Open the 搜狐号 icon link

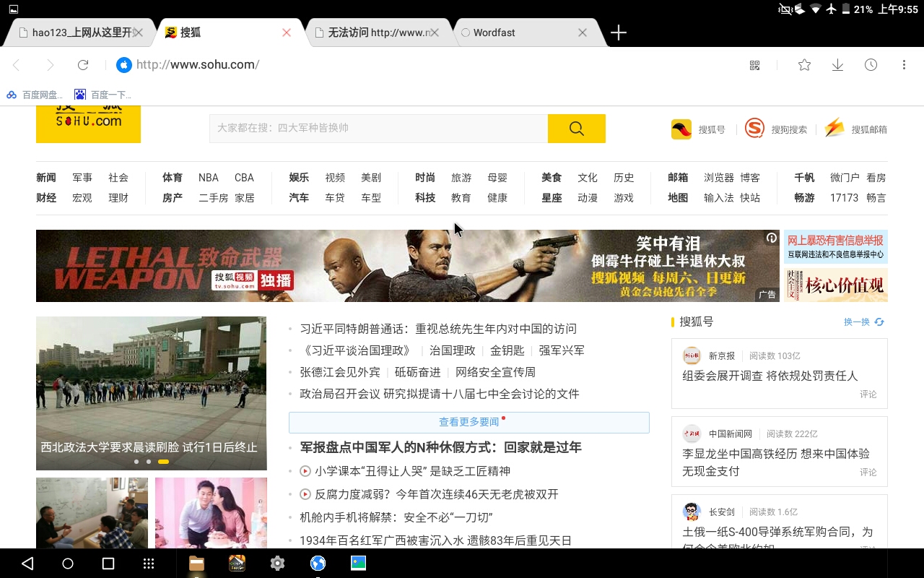pos(681,129)
